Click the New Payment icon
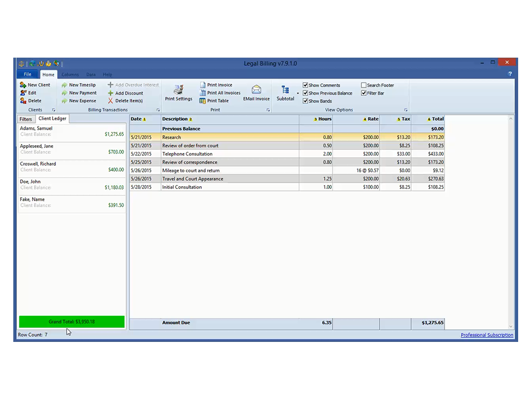 [x=64, y=93]
